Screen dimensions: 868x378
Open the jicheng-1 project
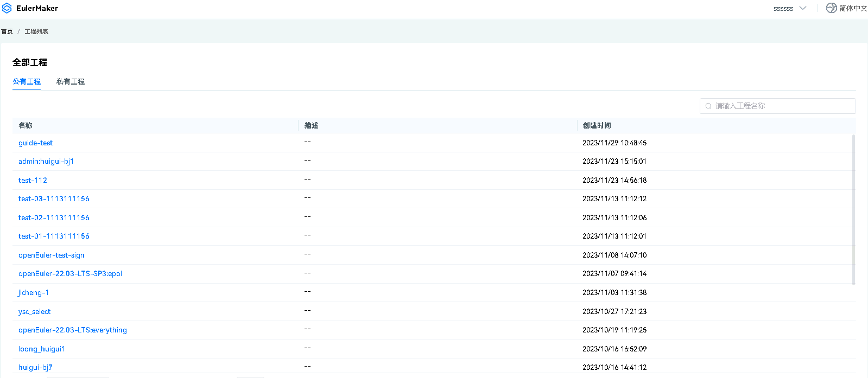coord(34,293)
